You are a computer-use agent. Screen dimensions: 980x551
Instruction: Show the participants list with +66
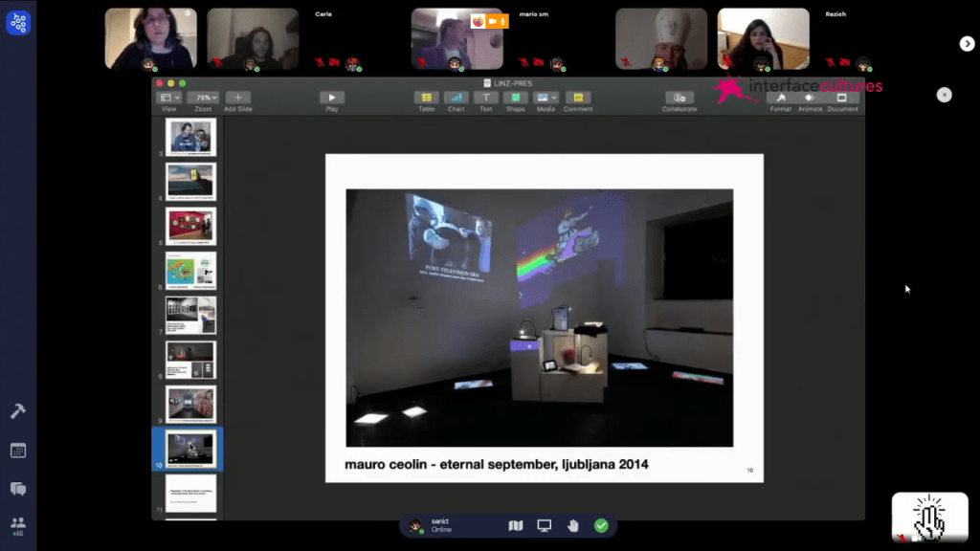coord(18,524)
